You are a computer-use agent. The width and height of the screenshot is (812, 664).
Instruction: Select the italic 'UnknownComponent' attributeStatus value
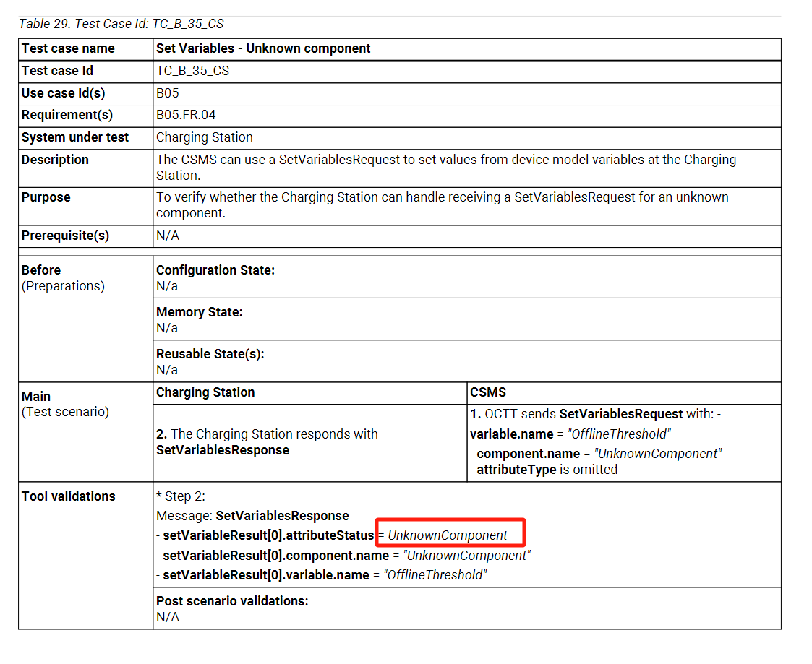point(448,535)
